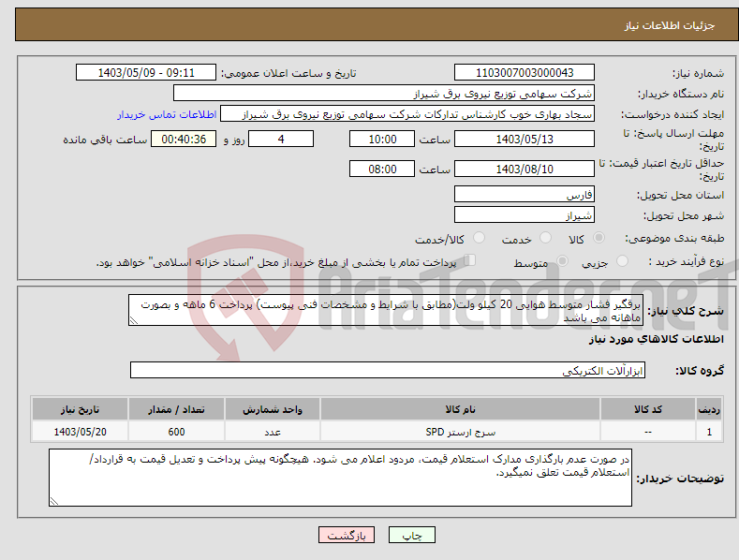Click the response deadline date 1403/05/13
The width and height of the screenshot is (739, 560).
point(525,139)
